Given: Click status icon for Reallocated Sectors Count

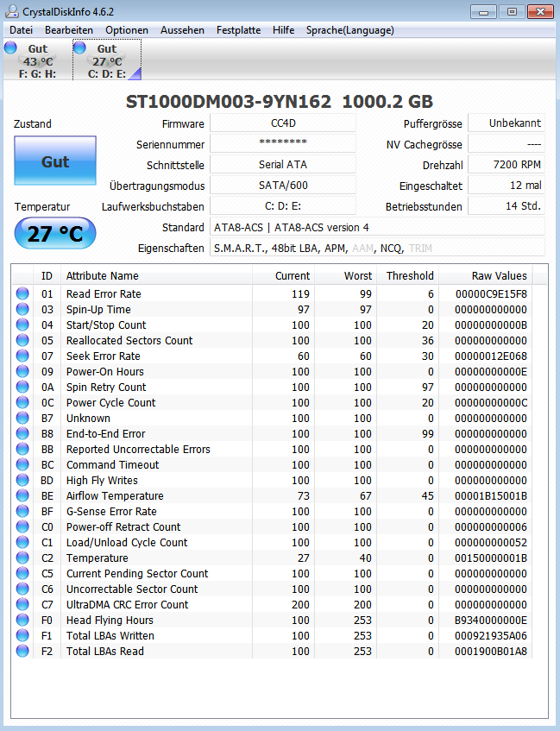Looking at the screenshot, I should click(22, 340).
